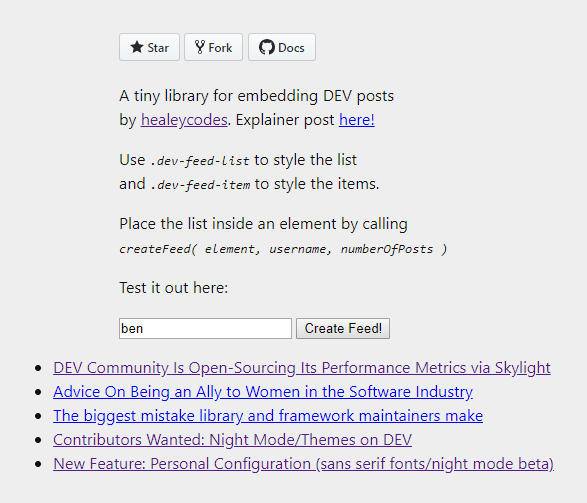
Task: Focus the username input containing "ben"
Action: 205,329
